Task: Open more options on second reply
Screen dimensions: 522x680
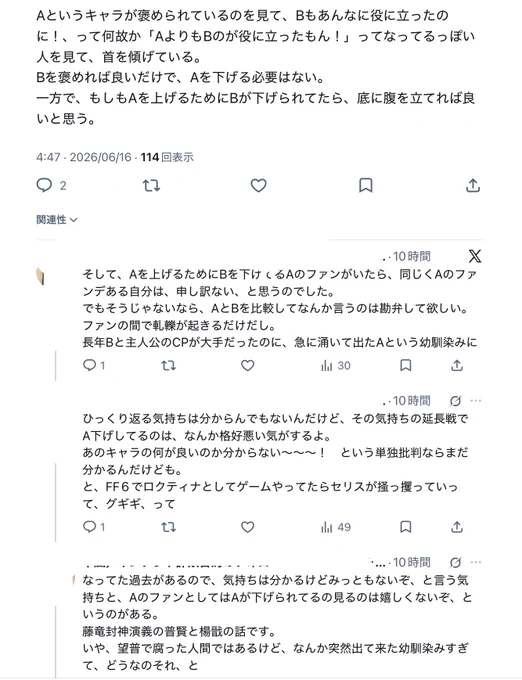Action: 476,401
